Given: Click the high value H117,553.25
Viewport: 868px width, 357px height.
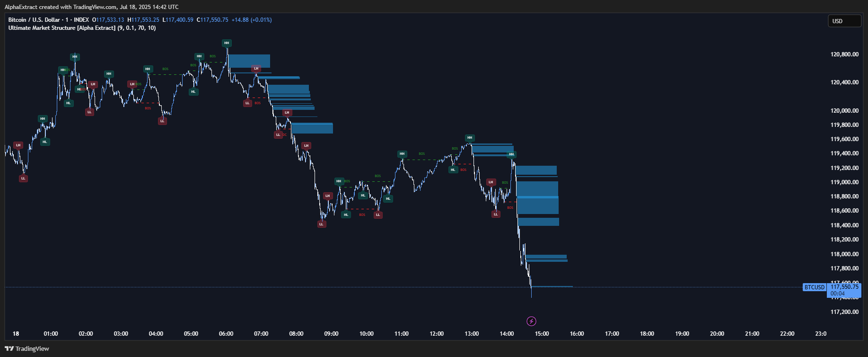Looking at the screenshot, I should [143, 20].
